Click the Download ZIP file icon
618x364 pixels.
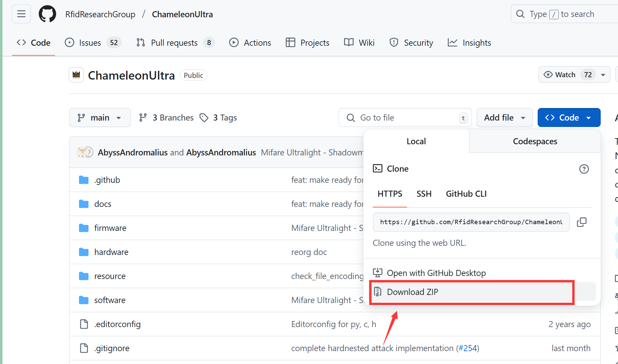(378, 292)
